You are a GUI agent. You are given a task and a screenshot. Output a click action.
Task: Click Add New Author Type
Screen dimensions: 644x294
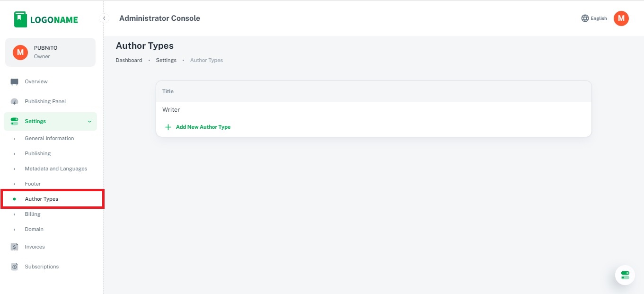[x=203, y=127]
